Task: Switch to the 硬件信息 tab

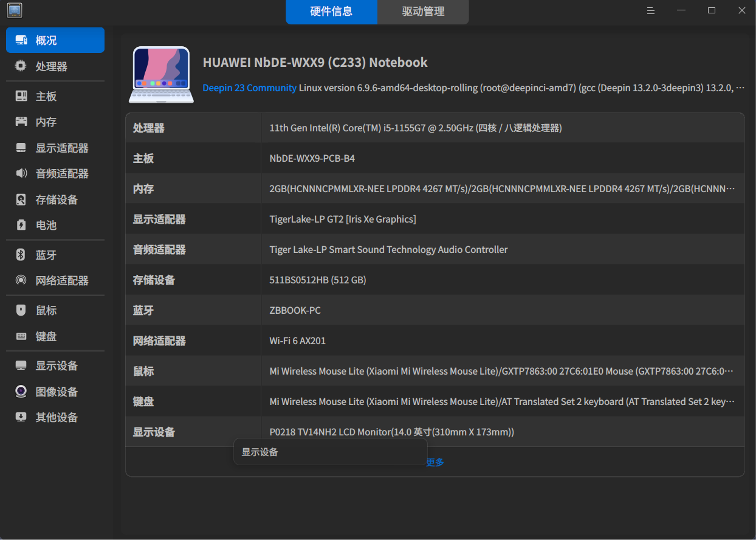Action: [331, 12]
